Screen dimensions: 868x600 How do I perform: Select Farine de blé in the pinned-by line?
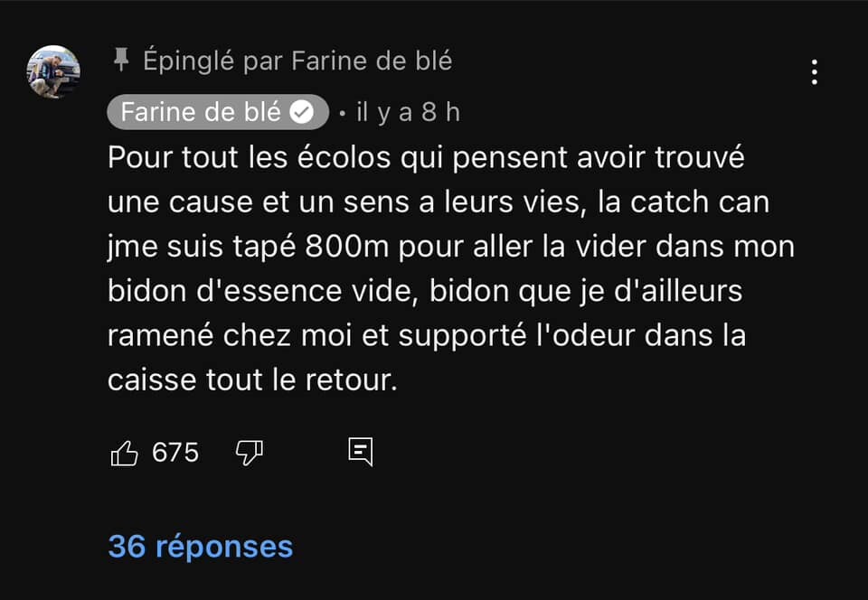click(x=372, y=61)
